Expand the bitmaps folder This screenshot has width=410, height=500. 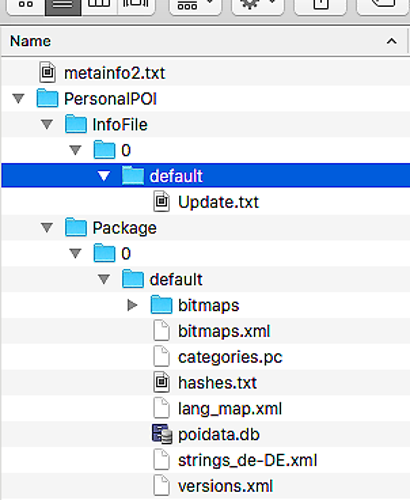point(133,305)
